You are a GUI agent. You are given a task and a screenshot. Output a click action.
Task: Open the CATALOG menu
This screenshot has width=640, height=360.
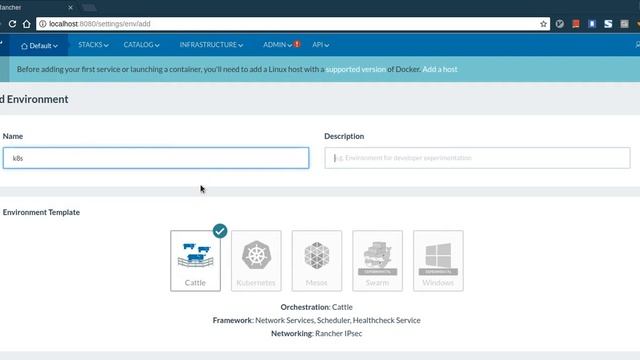coord(141,45)
